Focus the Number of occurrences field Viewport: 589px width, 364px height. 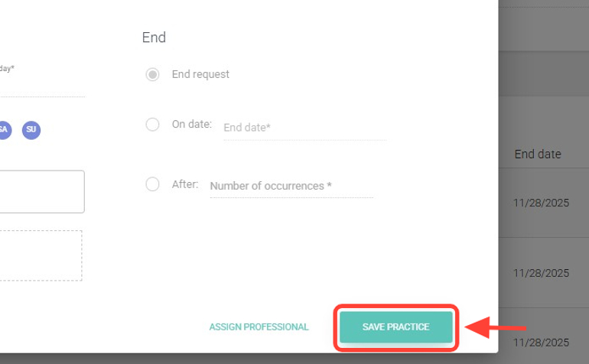[x=291, y=186]
